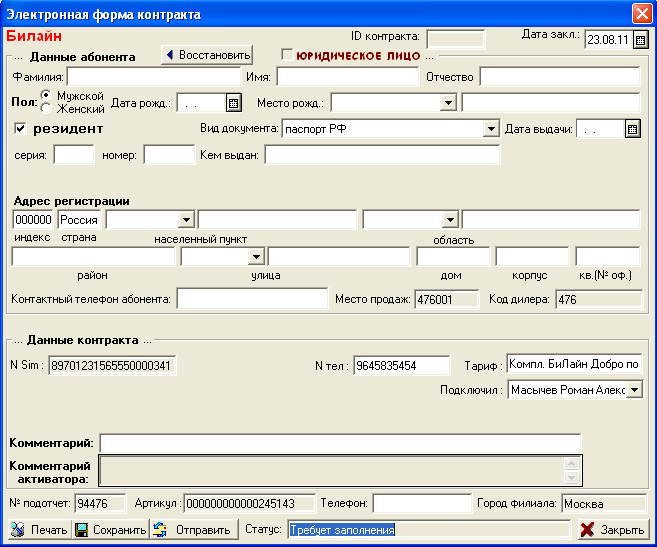Click the N Sim number field
The height and width of the screenshot is (547, 657).
pyautogui.click(x=112, y=366)
